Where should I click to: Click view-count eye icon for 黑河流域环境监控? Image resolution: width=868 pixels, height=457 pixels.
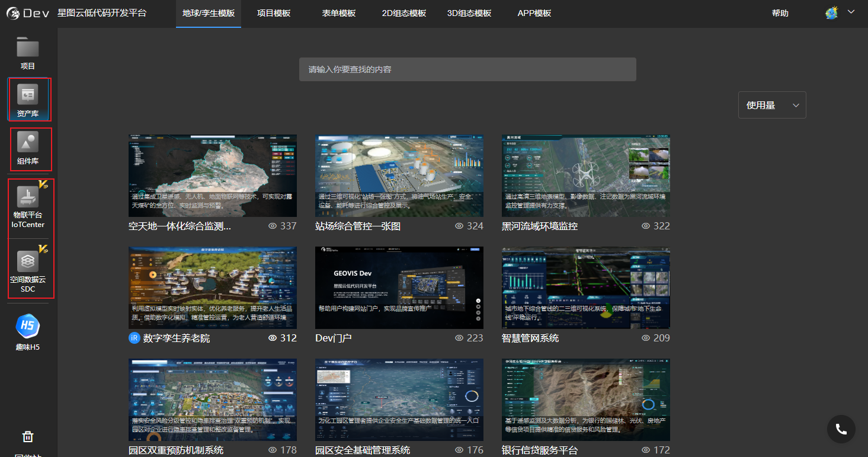(646, 226)
